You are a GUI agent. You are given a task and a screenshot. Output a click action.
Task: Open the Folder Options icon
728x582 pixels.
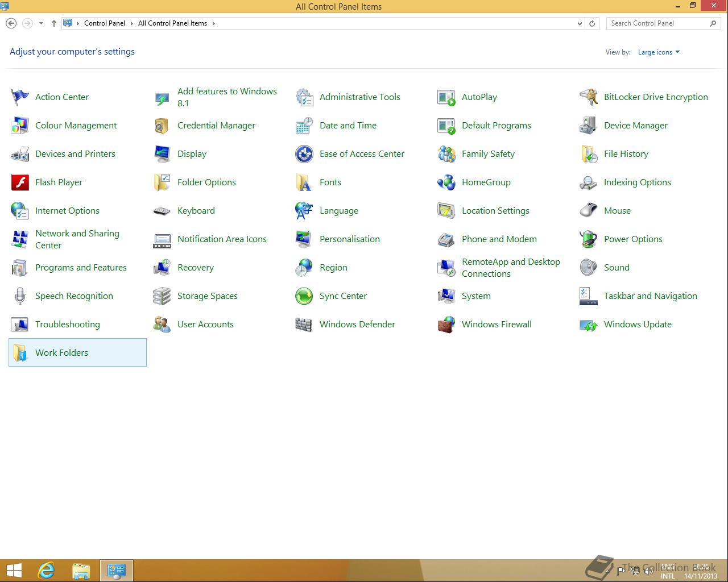pyautogui.click(x=162, y=182)
